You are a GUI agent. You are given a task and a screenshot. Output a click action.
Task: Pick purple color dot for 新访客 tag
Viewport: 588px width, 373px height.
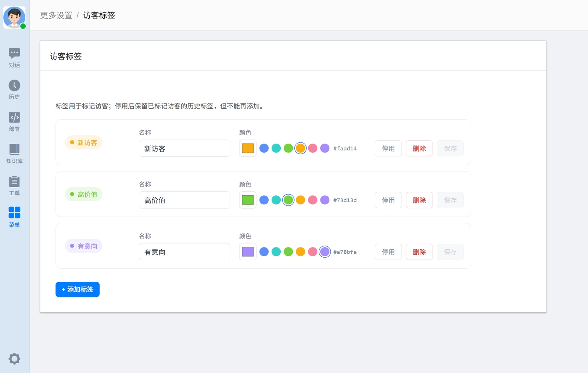coord(325,148)
